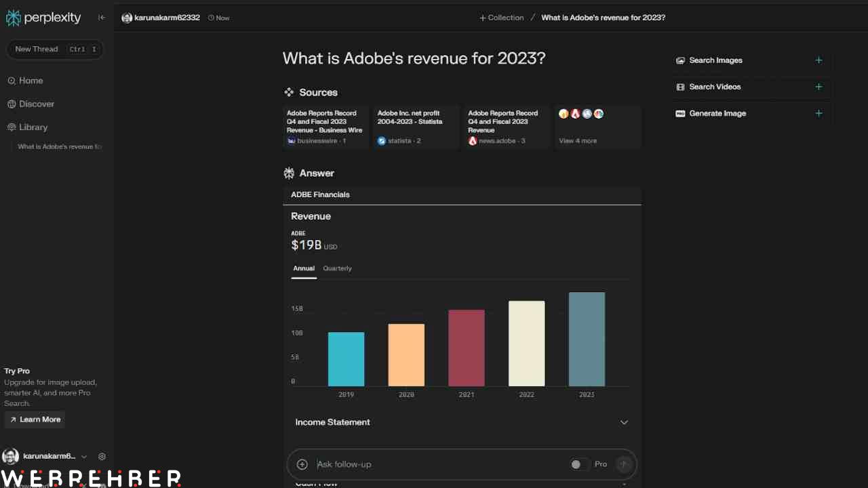Start a New Thread
Viewport: 868px width, 488px height.
[55, 49]
